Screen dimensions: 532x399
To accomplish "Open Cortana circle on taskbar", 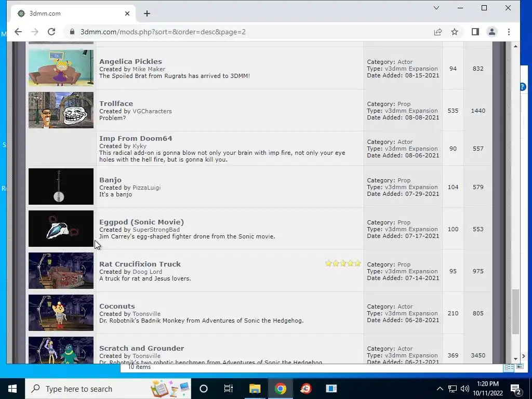I will pos(204,389).
